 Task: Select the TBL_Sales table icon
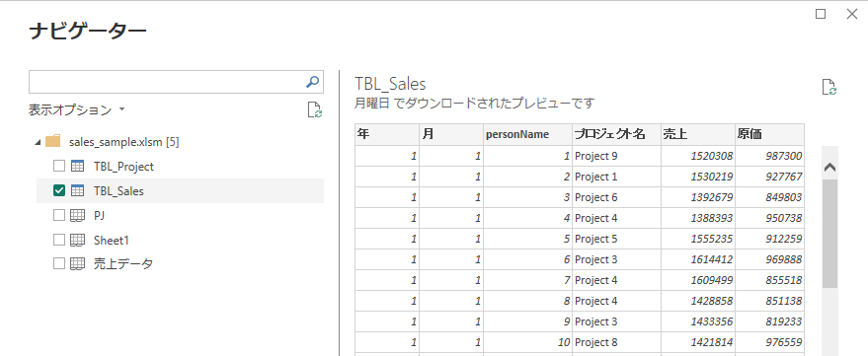(77, 190)
